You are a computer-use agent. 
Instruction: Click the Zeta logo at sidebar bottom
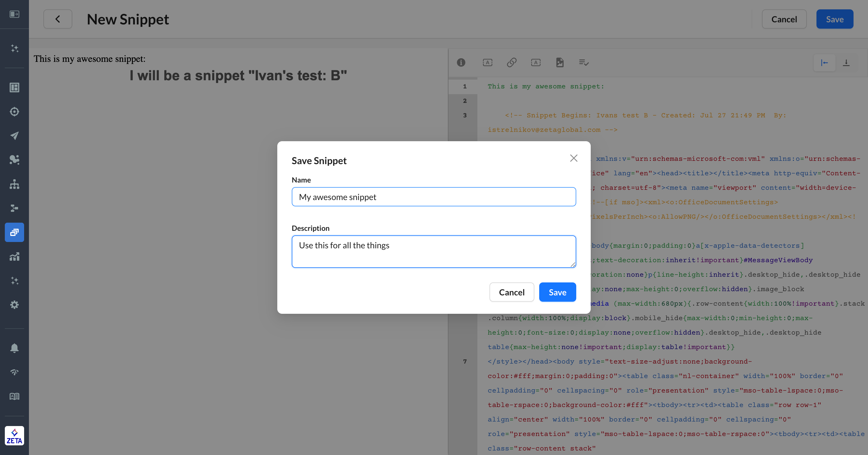coord(14,435)
